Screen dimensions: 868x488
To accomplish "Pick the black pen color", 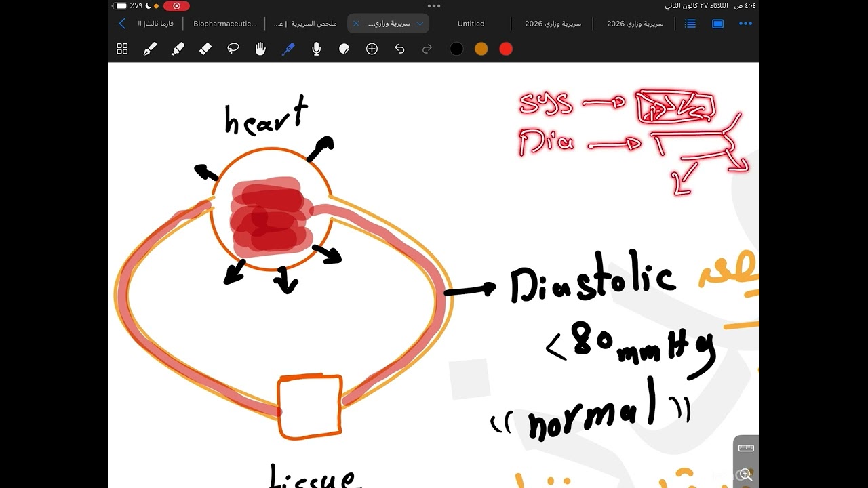I will pos(456,49).
